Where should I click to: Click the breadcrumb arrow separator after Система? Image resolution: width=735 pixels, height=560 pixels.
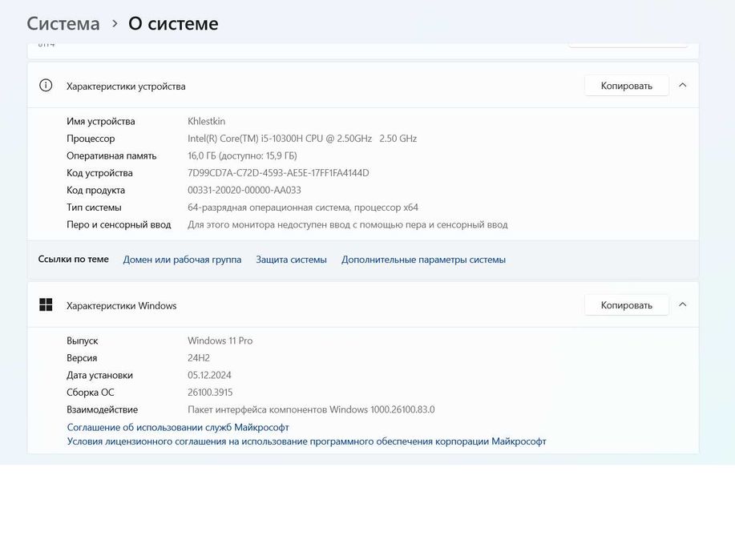click(x=115, y=23)
